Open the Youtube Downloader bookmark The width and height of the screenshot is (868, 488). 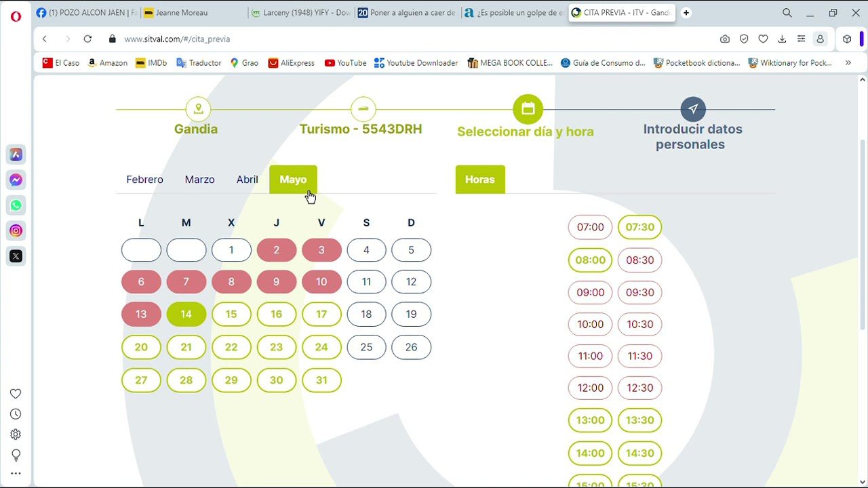[416, 62]
